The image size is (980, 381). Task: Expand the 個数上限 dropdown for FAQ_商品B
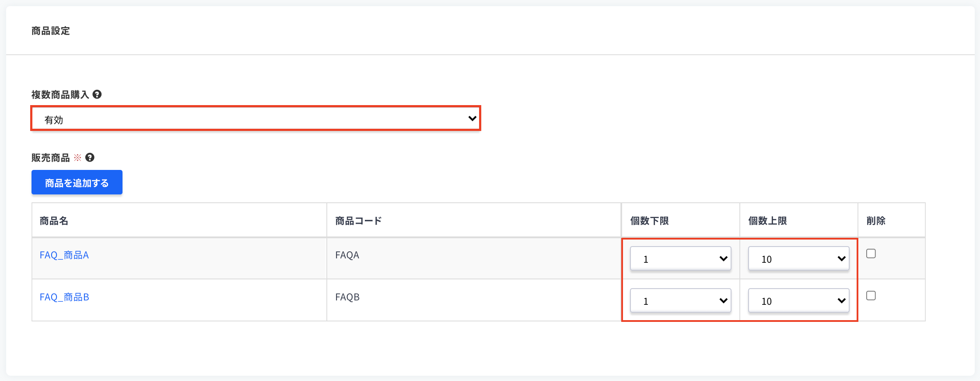click(x=798, y=301)
